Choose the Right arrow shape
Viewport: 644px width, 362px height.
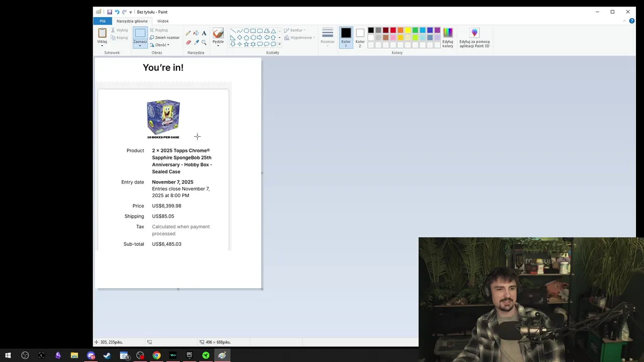click(260, 37)
